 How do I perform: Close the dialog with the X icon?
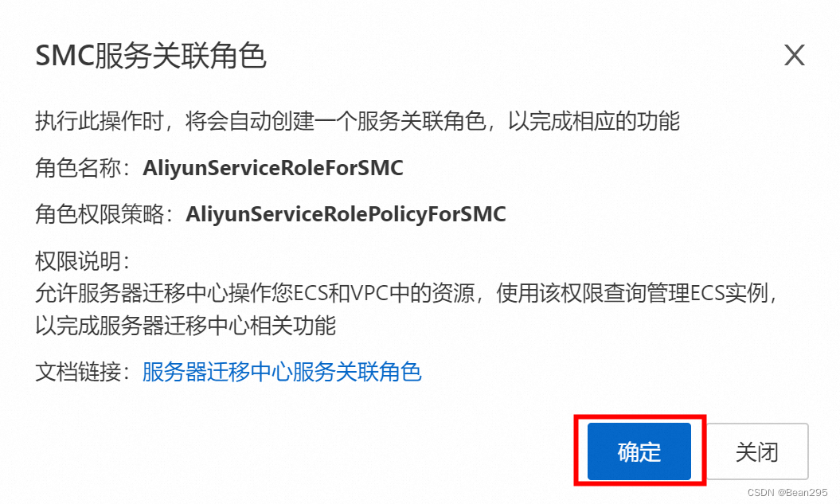(x=795, y=55)
